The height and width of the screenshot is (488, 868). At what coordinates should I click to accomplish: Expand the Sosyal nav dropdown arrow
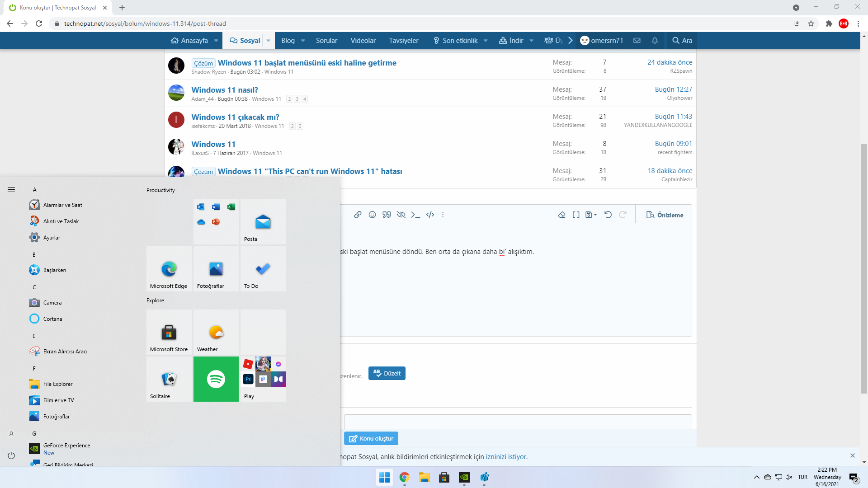coord(268,40)
